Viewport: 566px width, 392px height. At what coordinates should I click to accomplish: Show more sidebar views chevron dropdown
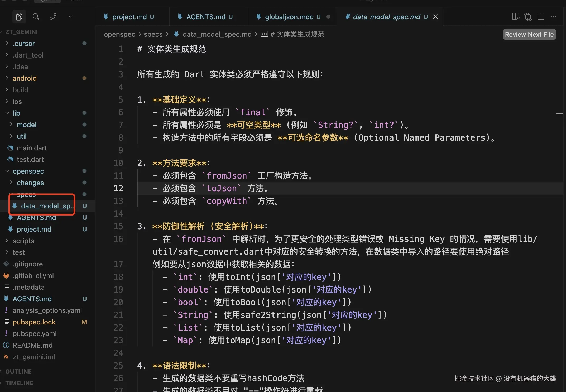70,17
